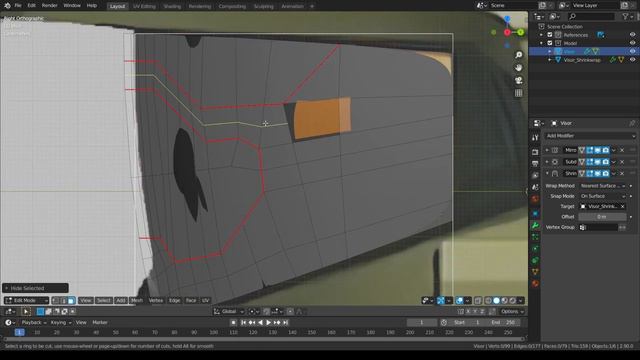Open Scene properties tab icon
Image resolution: width=640 pixels, height=360 pixels.
535,187
